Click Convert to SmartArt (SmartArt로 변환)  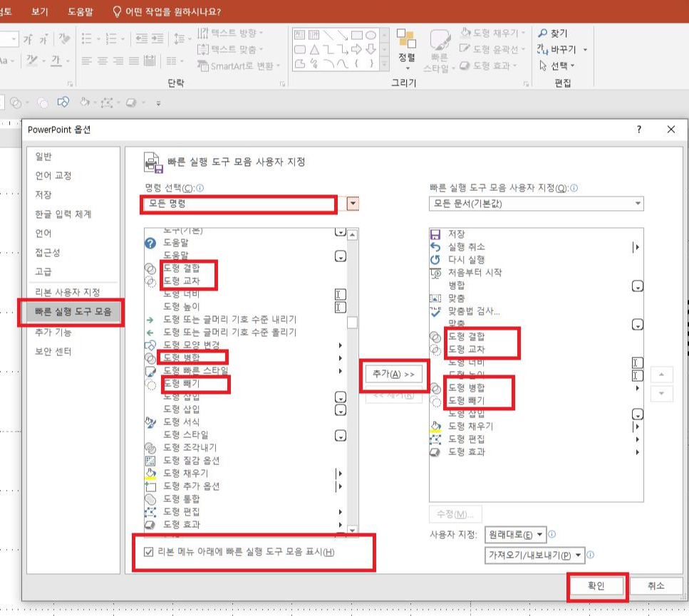pos(239,66)
